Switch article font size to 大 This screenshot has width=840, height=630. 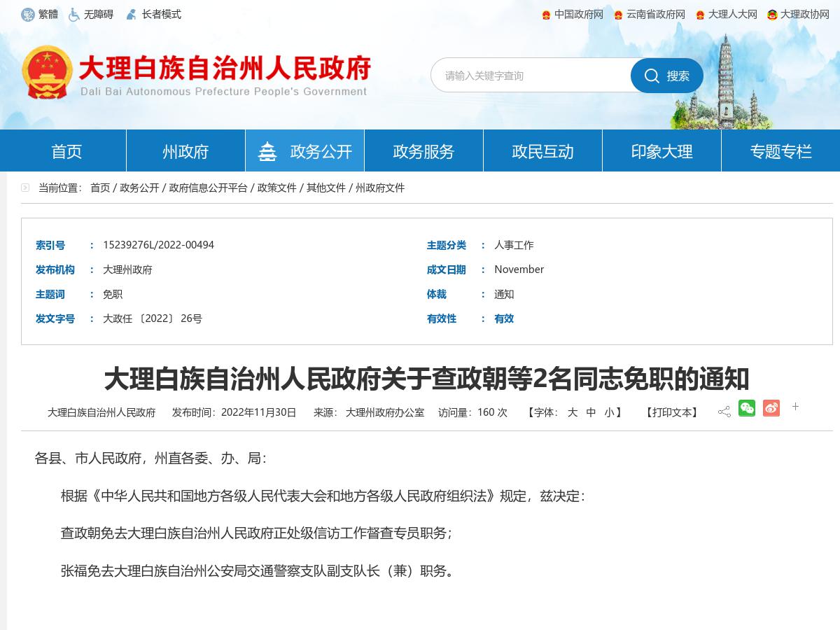pos(574,412)
